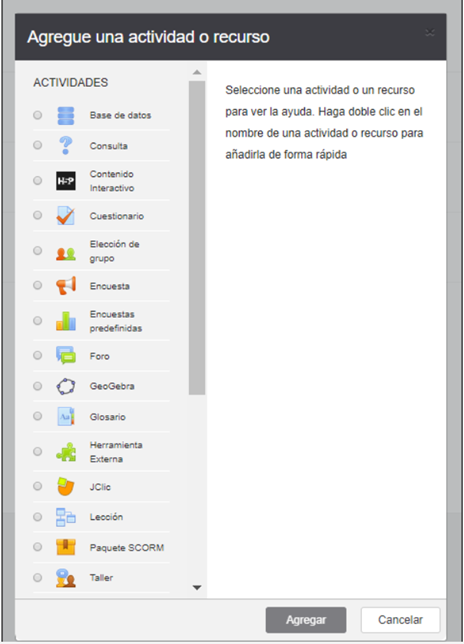Select the Contenido Interactivo radio button
The height and width of the screenshot is (644, 464).
[x=37, y=180]
